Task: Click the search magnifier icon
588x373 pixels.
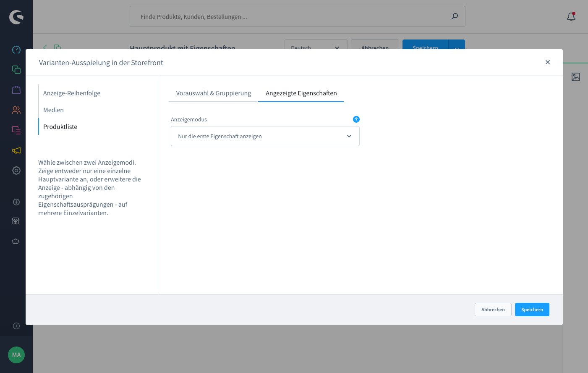Action: tap(455, 16)
